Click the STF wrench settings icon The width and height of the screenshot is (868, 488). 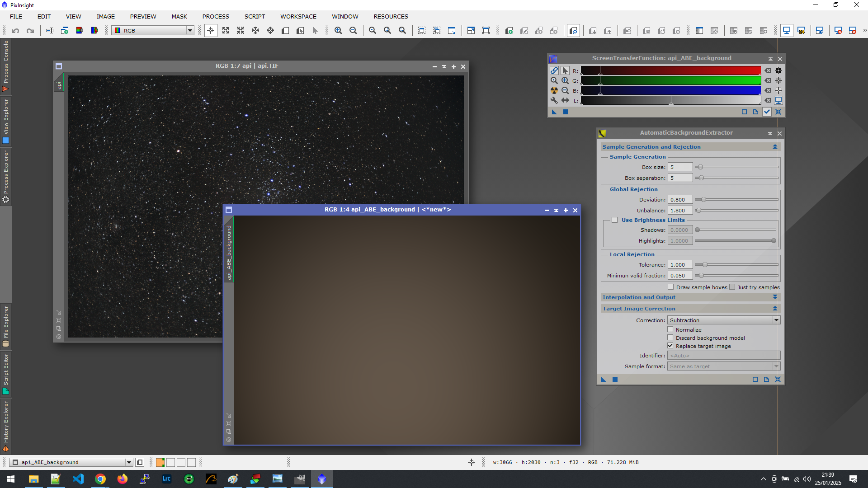click(554, 100)
